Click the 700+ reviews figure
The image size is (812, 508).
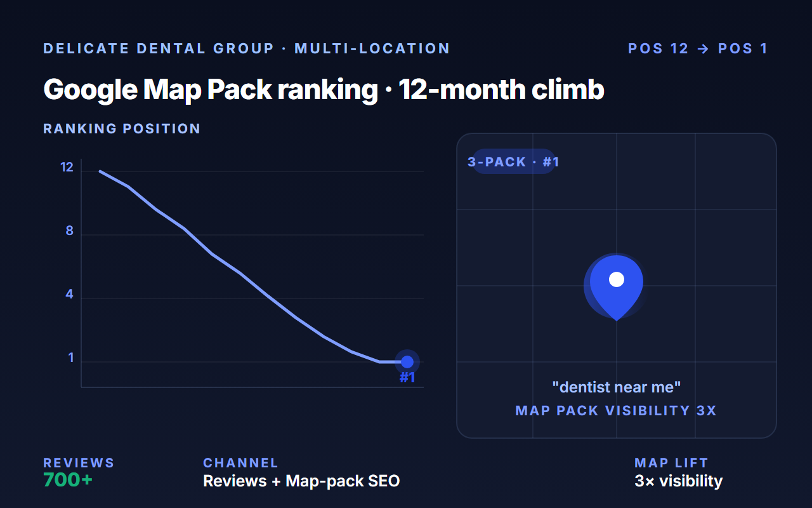click(x=68, y=480)
